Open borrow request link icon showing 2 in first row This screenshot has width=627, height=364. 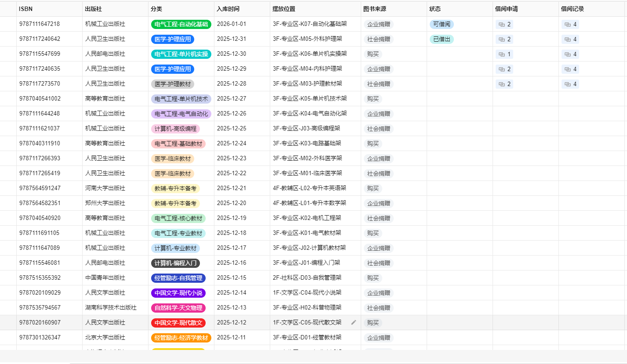504,24
